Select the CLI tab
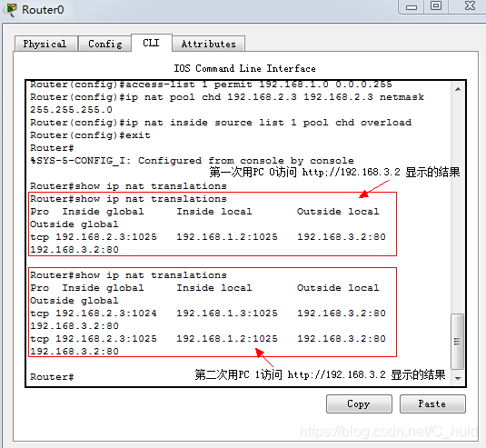This screenshot has height=448, width=486. (x=152, y=43)
